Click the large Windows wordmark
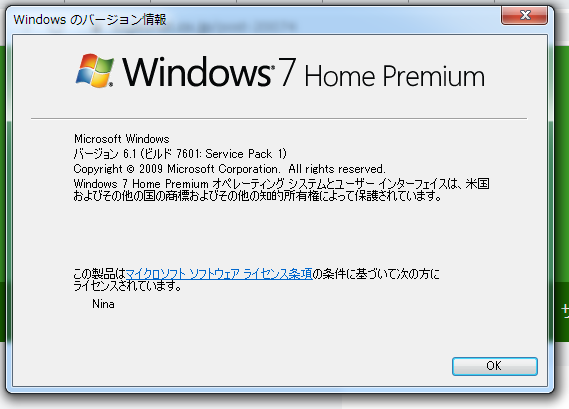 198,72
